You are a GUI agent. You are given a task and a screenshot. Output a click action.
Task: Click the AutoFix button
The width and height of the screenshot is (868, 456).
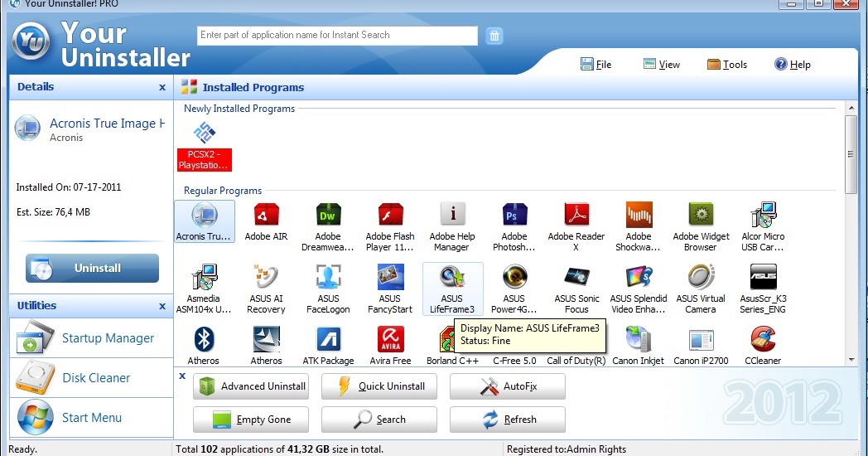(508, 386)
